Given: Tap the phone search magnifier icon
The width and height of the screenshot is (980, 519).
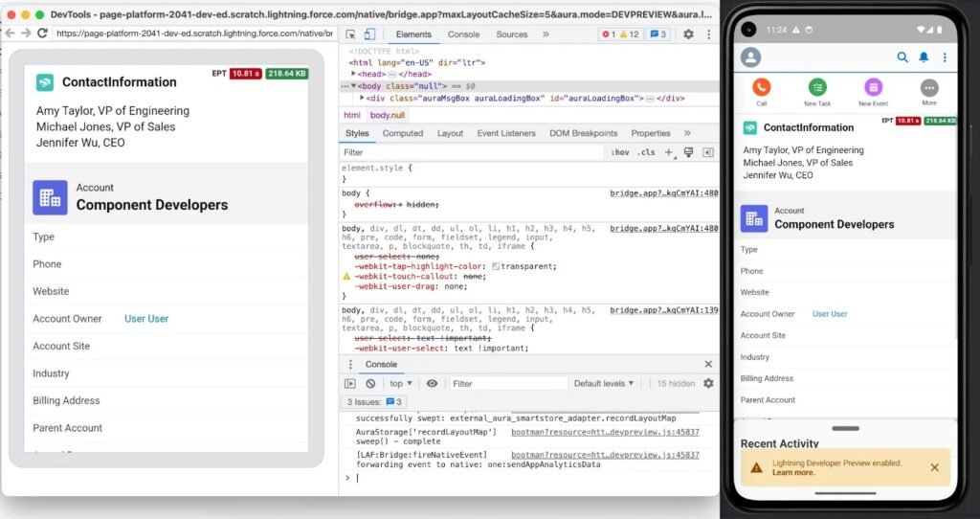Looking at the screenshot, I should pos(902,56).
